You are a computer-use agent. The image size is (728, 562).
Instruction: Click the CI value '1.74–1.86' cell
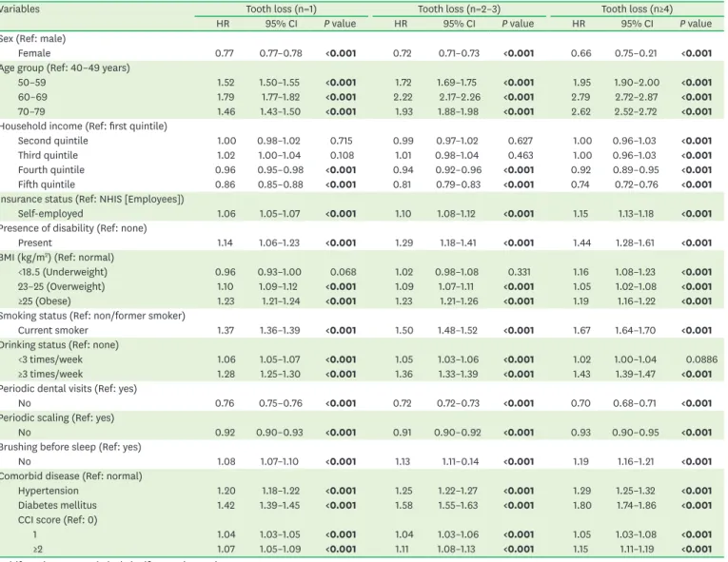pos(636,505)
